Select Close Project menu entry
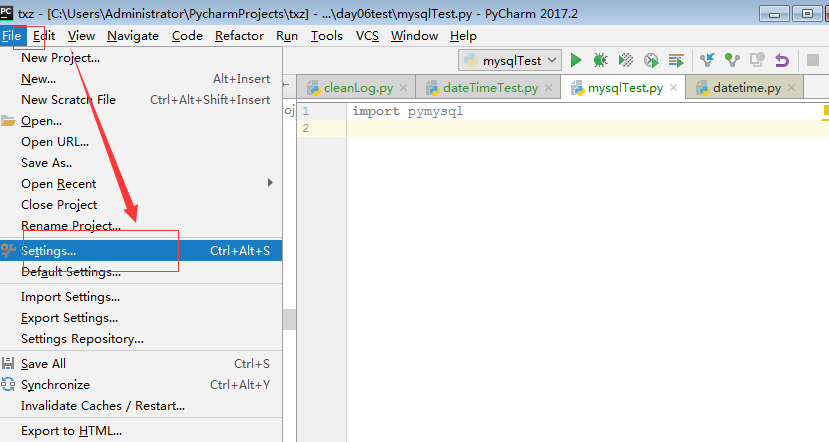 (141, 205)
